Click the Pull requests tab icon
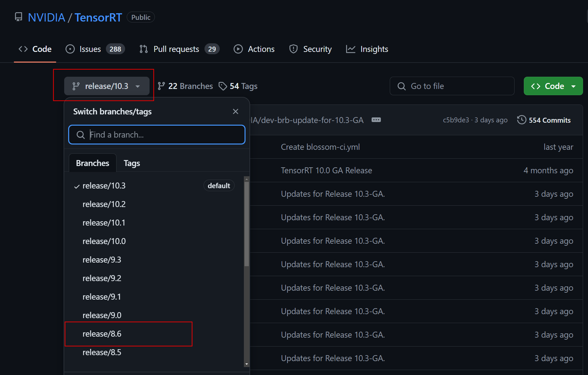The width and height of the screenshot is (588, 375). (x=144, y=49)
